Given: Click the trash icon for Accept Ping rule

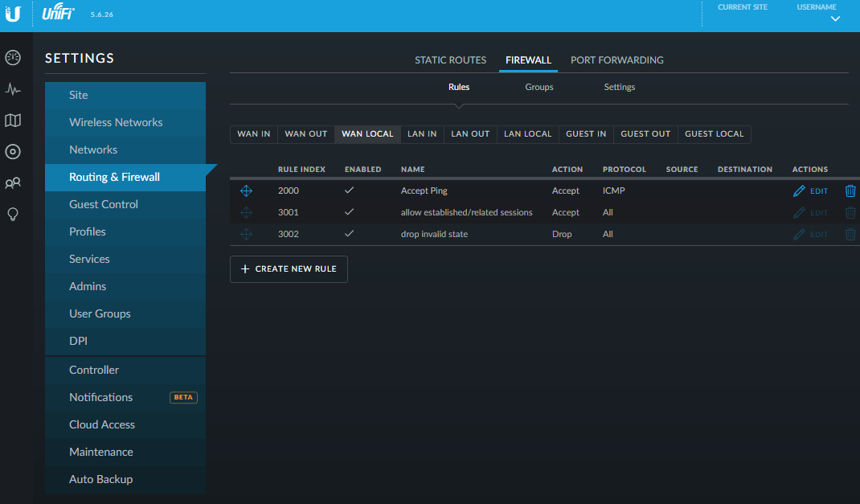Looking at the screenshot, I should coord(850,191).
